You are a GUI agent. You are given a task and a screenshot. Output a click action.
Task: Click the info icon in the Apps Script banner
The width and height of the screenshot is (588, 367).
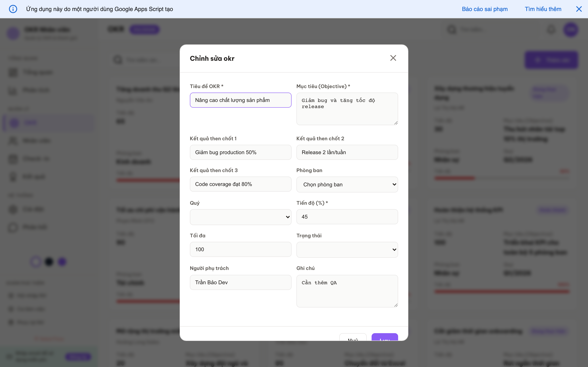[x=13, y=9]
